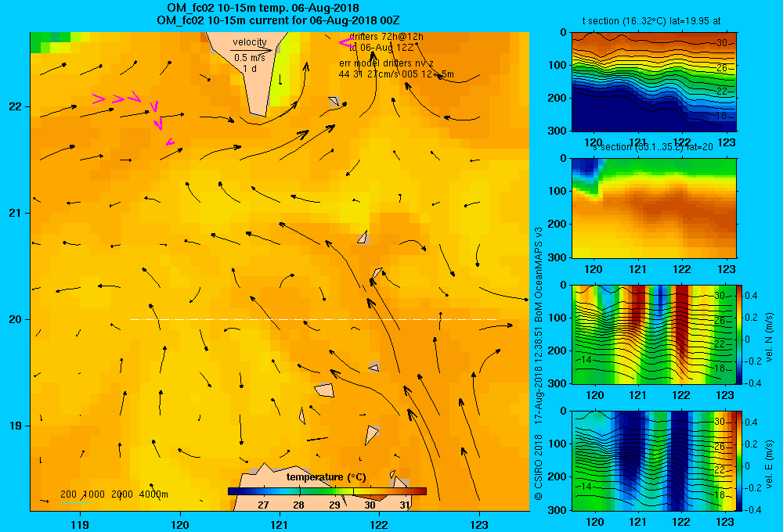The height and width of the screenshot is (532, 783).
Task: Open the northward velocity section plot
Action: [x=654, y=334]
